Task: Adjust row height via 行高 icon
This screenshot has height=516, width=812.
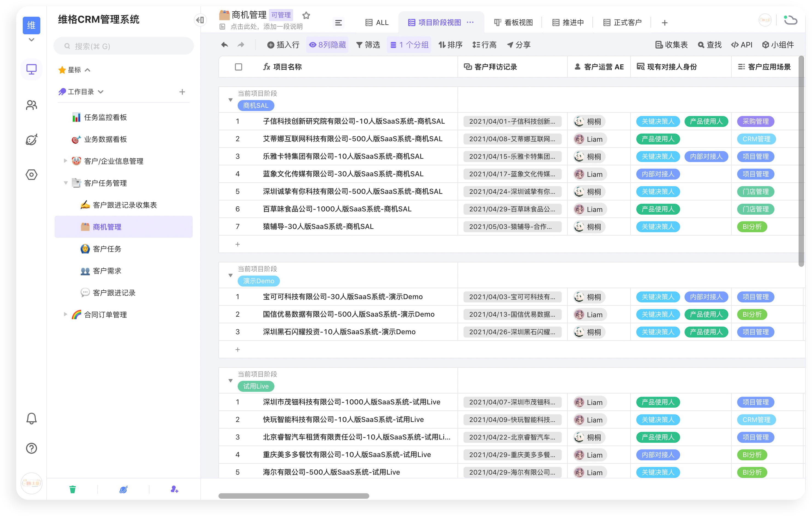Action: [485, 44]
